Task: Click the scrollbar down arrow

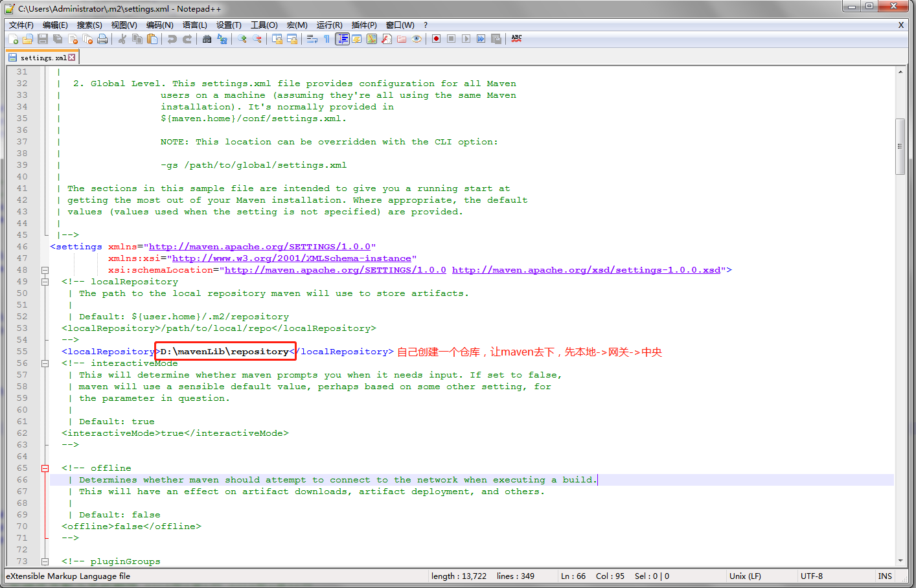Action: 900,561
